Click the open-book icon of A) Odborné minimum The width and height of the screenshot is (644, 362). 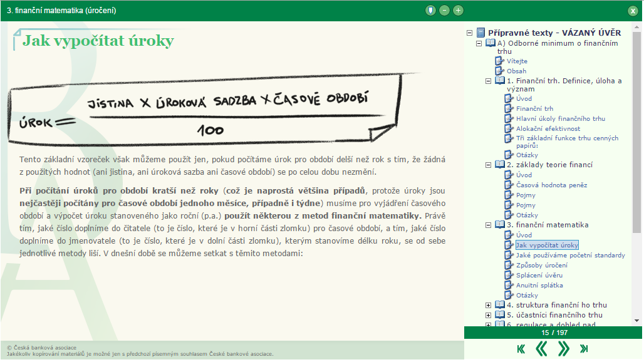(x=490, y=43)
